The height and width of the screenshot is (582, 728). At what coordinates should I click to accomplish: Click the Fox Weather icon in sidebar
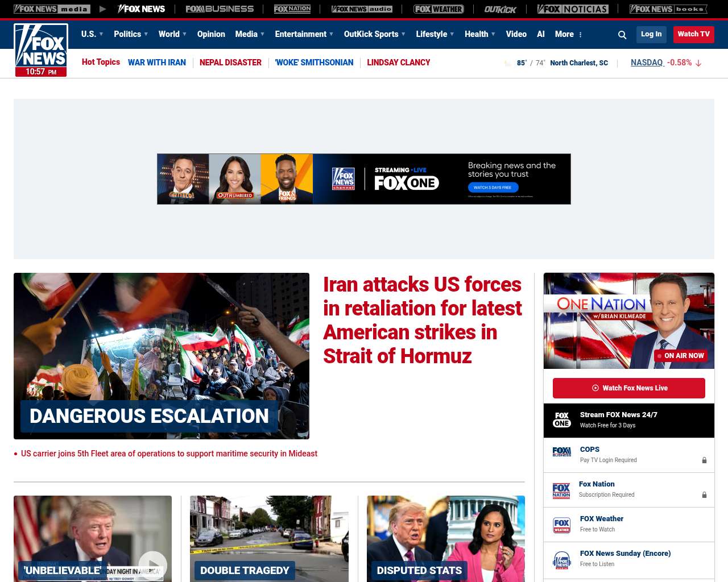562,525
